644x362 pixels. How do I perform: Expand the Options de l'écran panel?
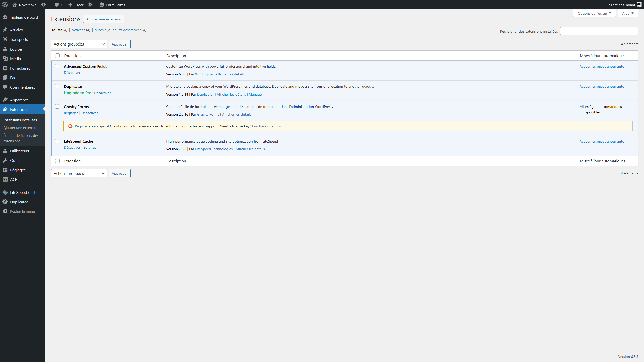[x=594, y=13]
